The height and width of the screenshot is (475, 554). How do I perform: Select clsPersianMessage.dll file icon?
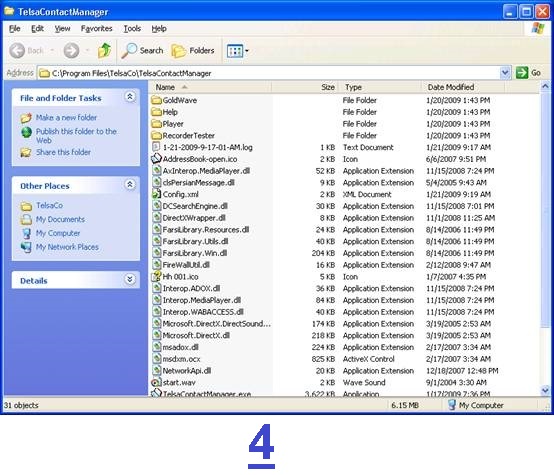click(157, 182)
